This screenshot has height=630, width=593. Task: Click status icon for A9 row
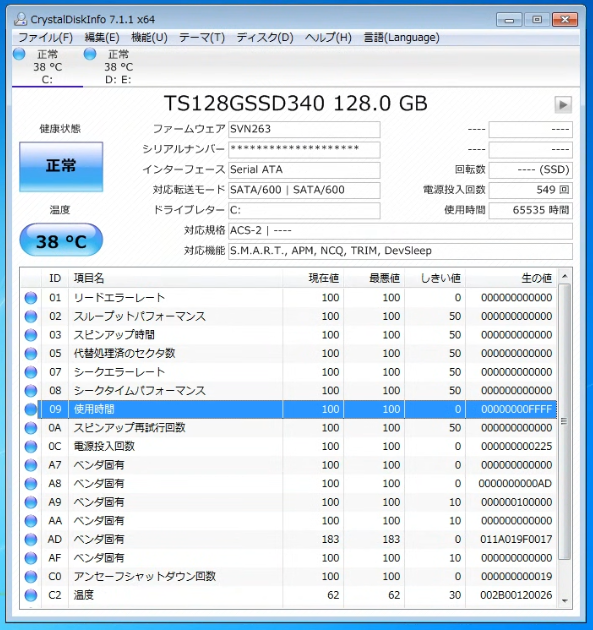31,502
